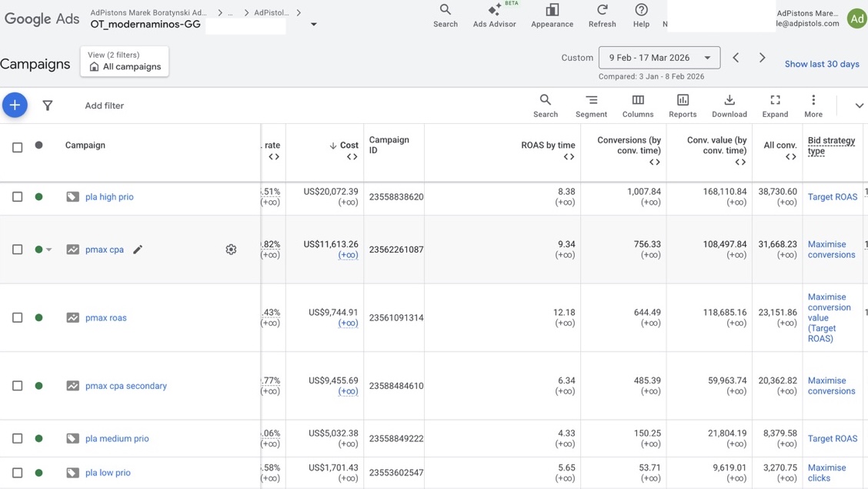Search within the campaigns table
Screen dimensions: 868x489
546,106
